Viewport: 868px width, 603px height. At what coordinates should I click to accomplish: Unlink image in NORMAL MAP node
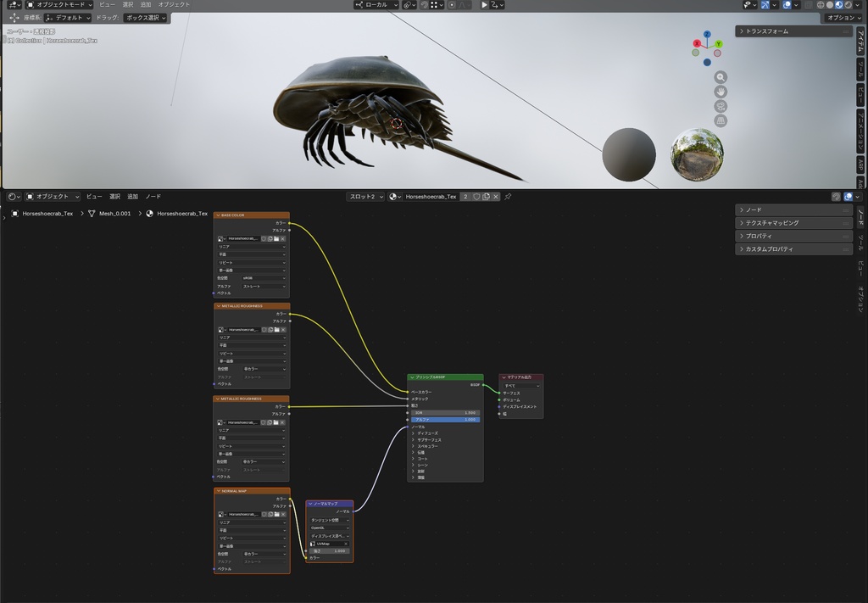click(x=283, y=515)
